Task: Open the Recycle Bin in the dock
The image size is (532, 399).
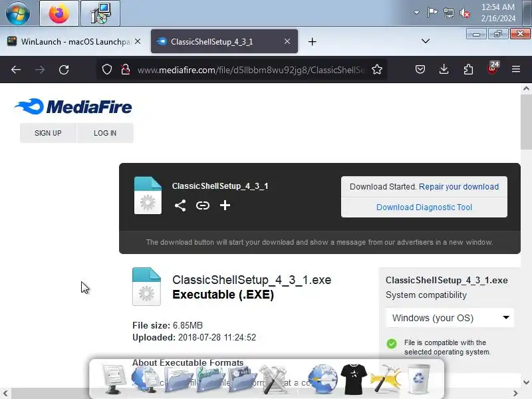Action: coord(419,378)
